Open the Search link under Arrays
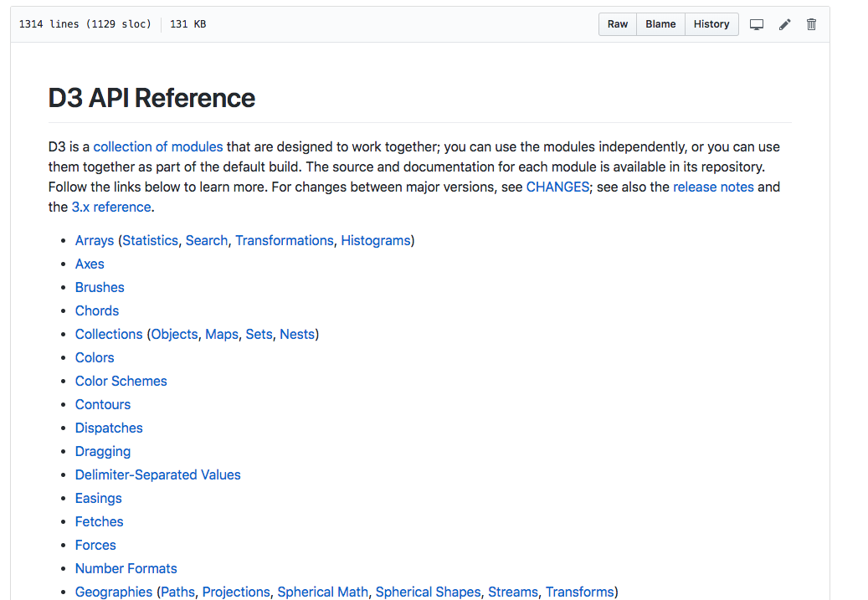The width and height of the screenshot is (868, 600). click(207, 241)
